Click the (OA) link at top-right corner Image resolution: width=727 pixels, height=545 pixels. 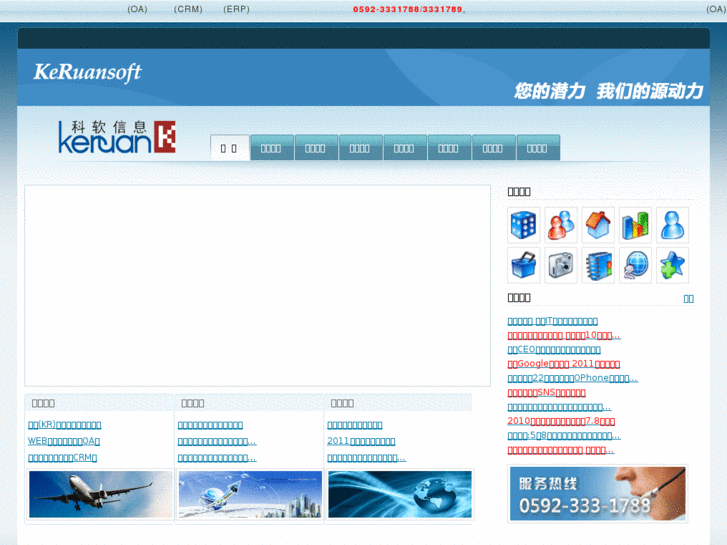[716, 9]
